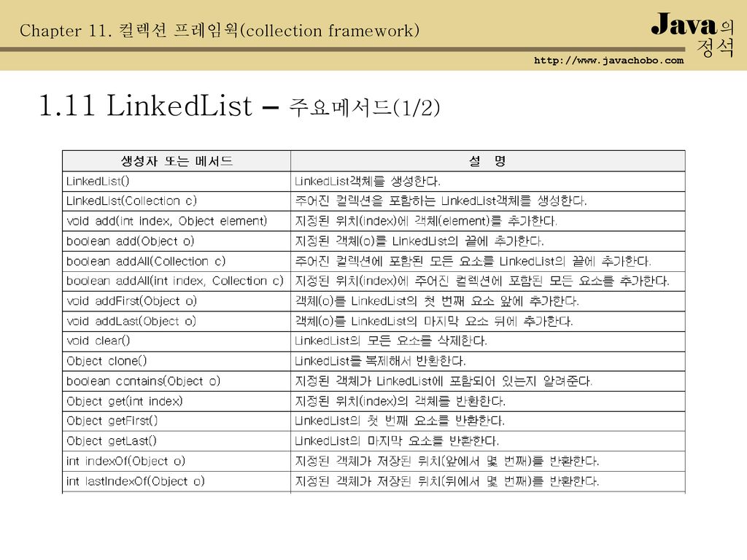Viewport: 747px width, 560px height.
Task: Select the 'void addLast(Object o)' cell
Action: coord(177,322)
